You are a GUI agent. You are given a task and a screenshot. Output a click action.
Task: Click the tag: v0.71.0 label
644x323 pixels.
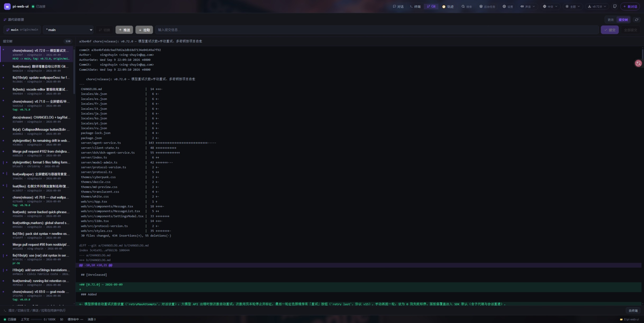pyautogui.click(x=21, y=110)
